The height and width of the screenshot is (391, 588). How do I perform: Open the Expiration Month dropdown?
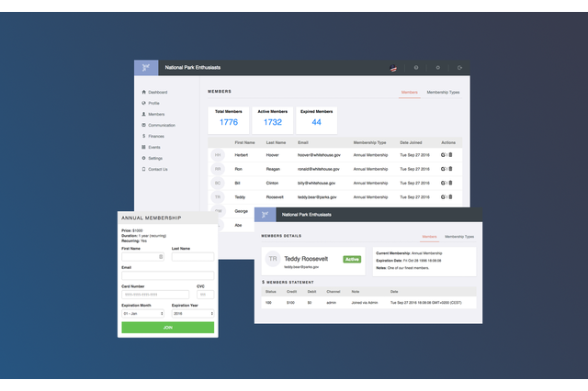[141, 313]
